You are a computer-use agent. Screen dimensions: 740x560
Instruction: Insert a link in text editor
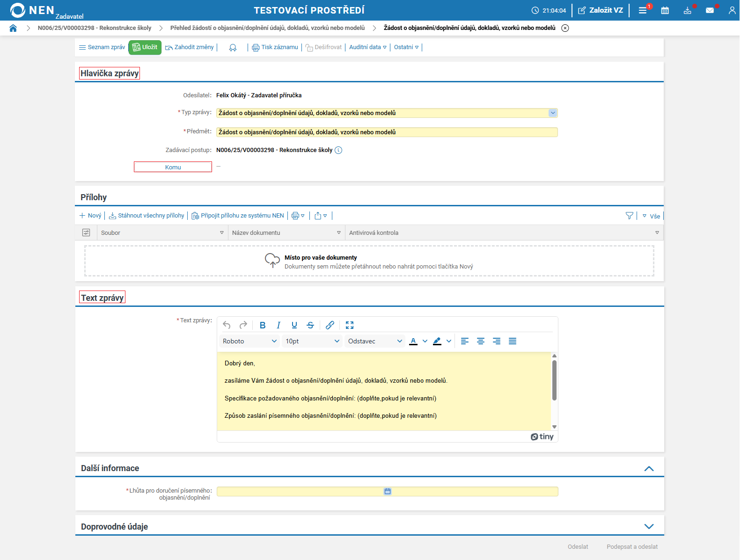tap(330, 325)
